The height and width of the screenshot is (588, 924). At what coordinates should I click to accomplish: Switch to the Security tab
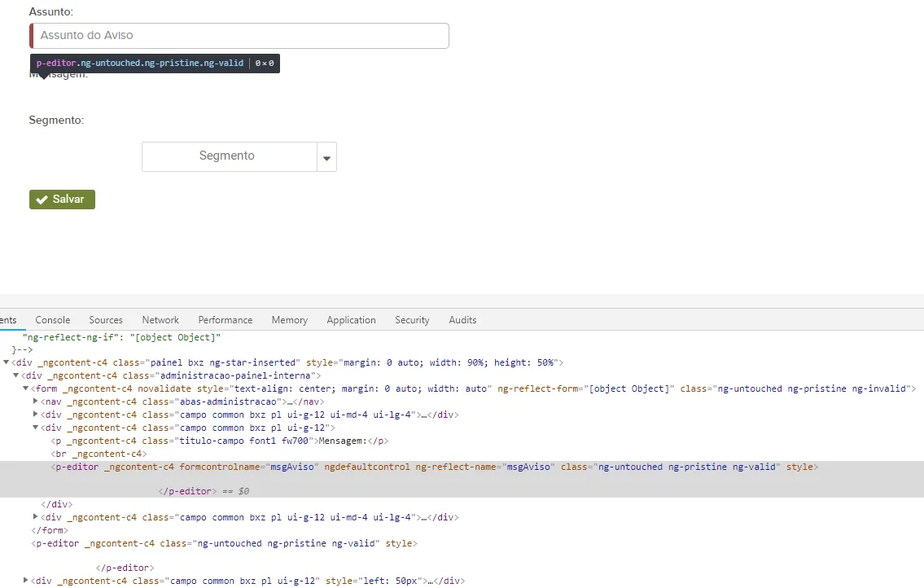tap(412, 320)
